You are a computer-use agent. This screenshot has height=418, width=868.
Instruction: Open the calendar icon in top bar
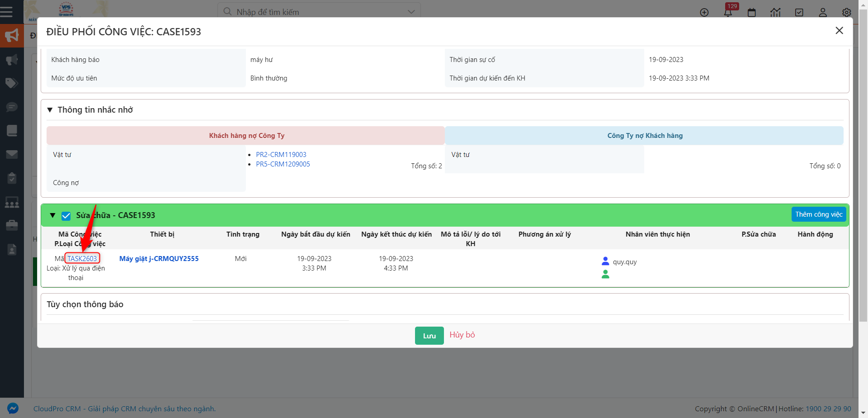coord(752,12)
